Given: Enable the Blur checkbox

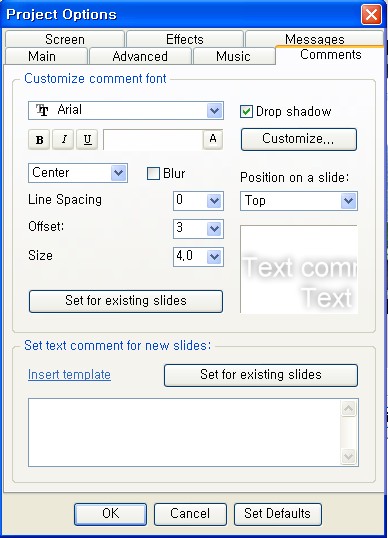Looking at the screenshot, I should point(153,173).
